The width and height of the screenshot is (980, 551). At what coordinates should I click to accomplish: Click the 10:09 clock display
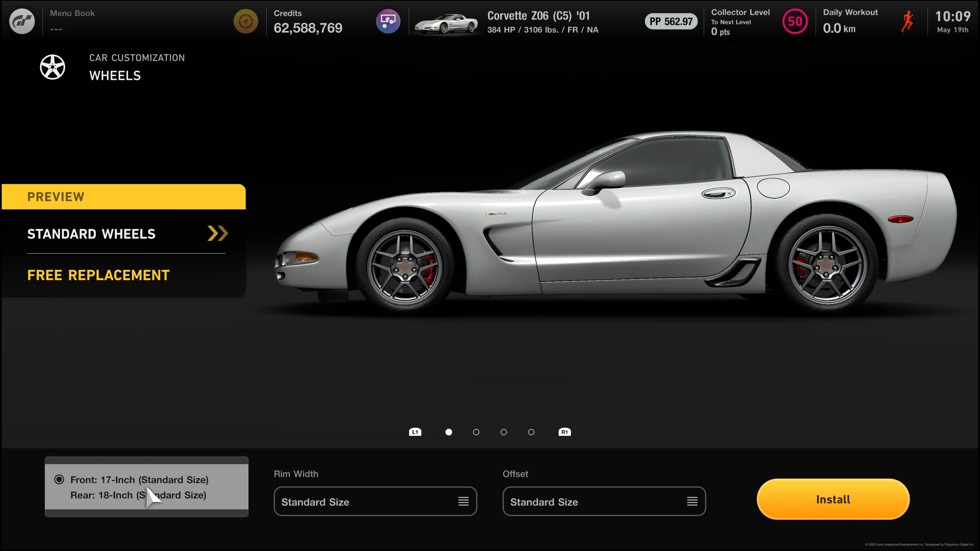(953, 16)
